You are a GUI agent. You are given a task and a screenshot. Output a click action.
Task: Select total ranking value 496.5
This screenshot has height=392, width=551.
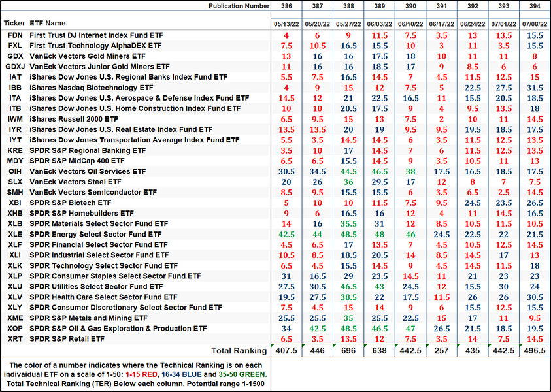pyautogui.click(x=535, y=351)
